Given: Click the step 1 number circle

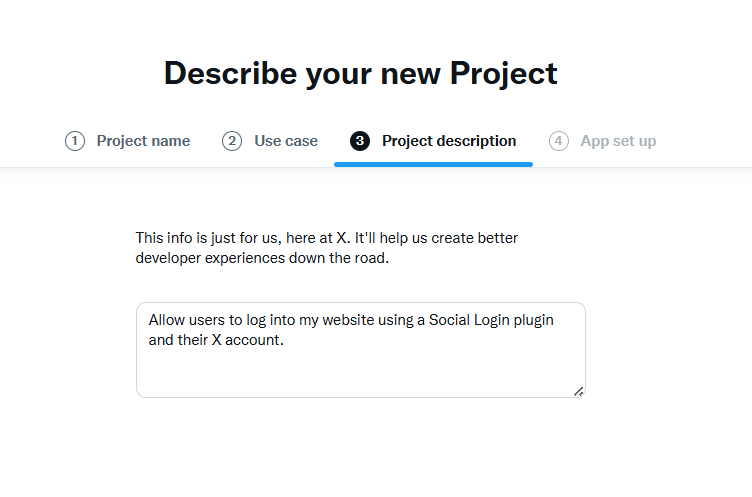Looking at the screenshot, I should pyautogui.click(x=75, y=141).
